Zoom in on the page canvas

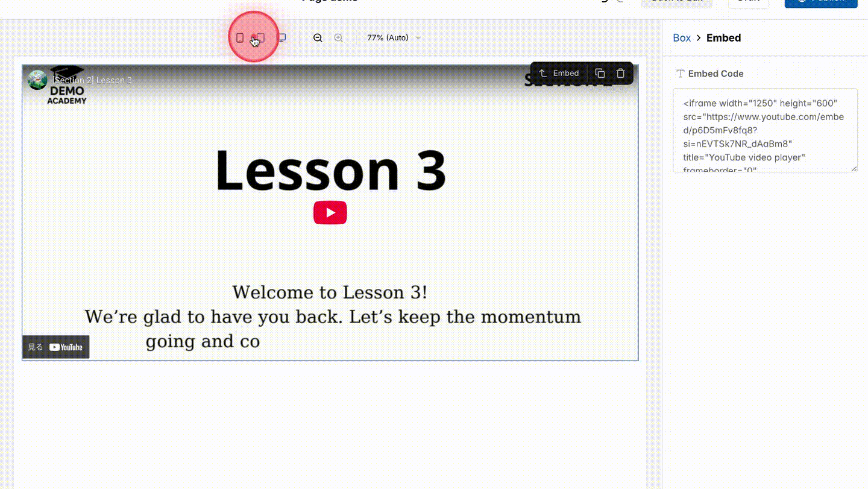(x=338, y=37)
